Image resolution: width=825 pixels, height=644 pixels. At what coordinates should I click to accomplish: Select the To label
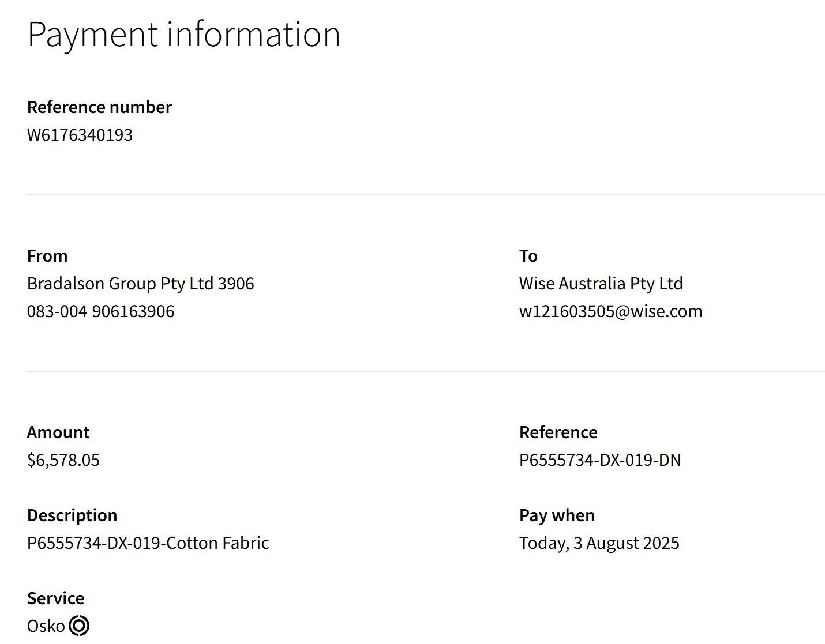point(528,256)
